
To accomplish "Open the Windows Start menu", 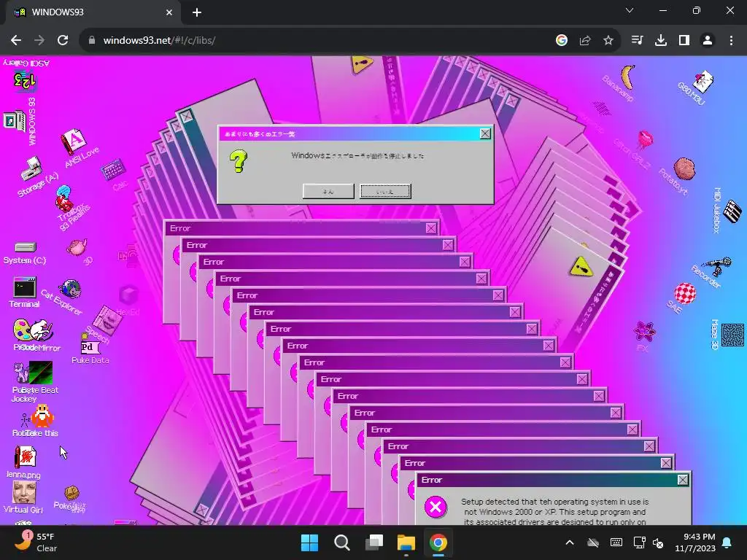I will (x=309, y=542).
